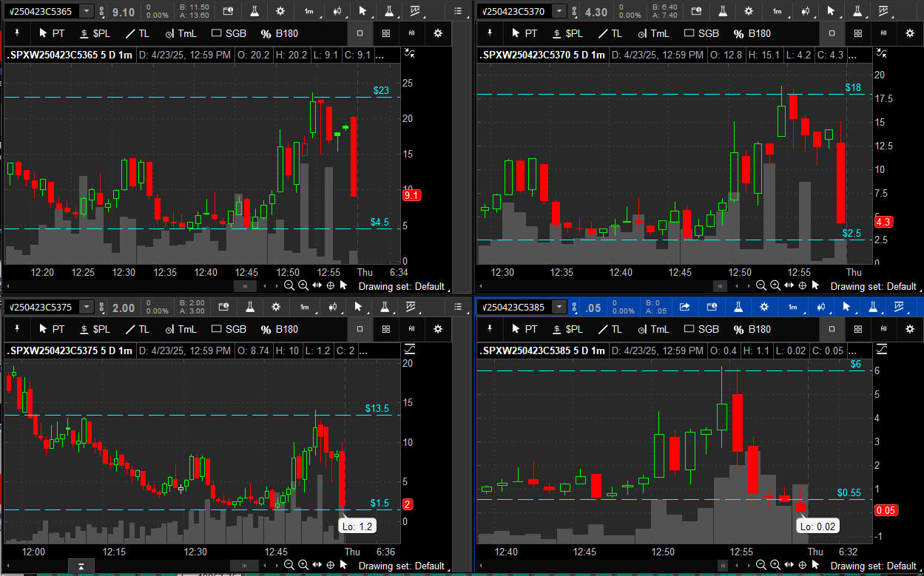Select TL trendline tool in C5365 drawing bar
Image resolution: width=924 pixels, height=576 pixels.
137,33
